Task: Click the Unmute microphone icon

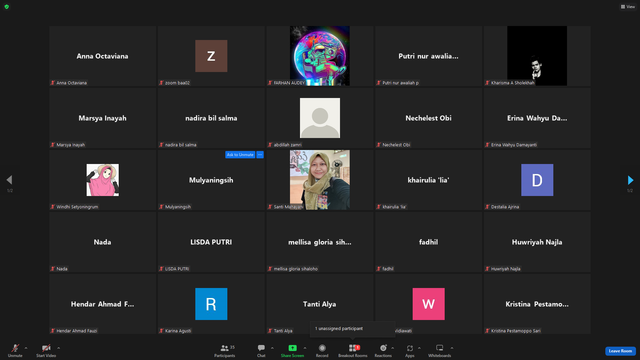Action: pos(15,348)
